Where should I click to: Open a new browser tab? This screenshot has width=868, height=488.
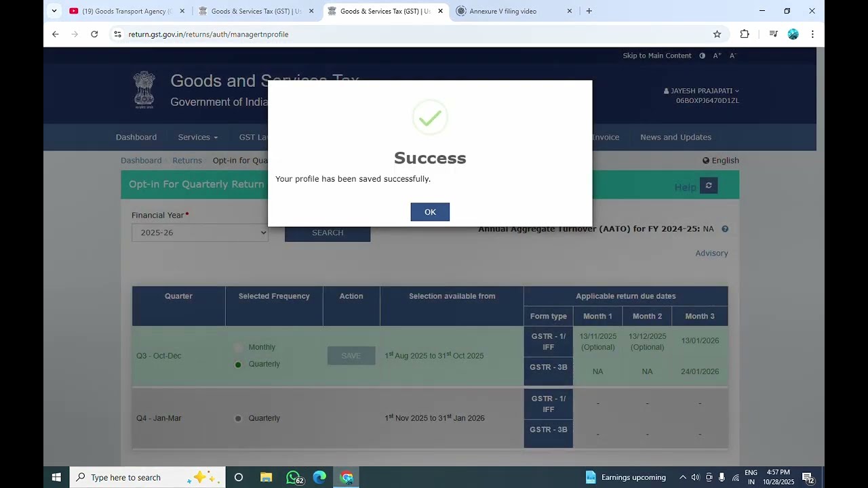click(589, 11)
